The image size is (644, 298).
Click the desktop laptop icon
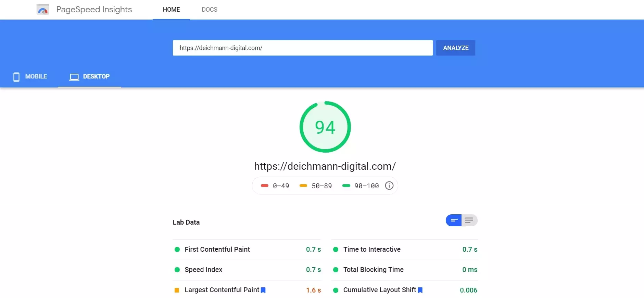point(74,77)
